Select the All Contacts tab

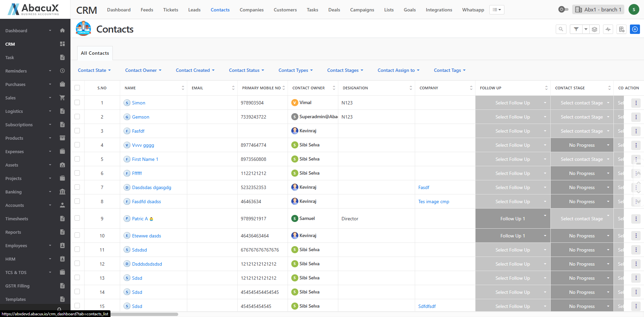[x=95, y=53]
